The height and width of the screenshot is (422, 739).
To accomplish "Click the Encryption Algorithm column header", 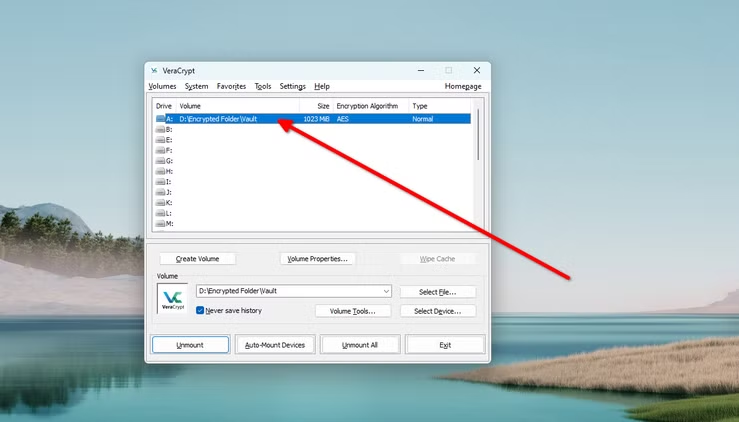I will (367, 106).
